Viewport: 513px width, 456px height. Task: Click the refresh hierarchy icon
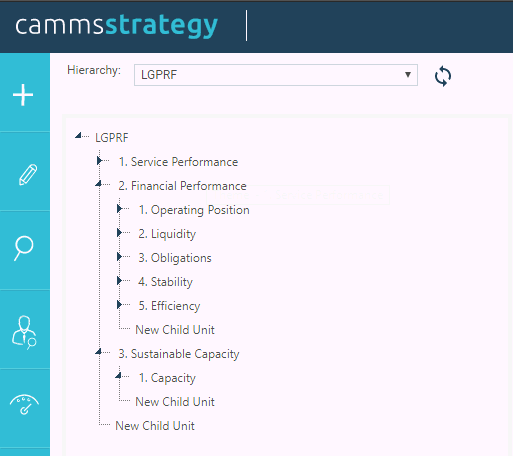(x=443, y=76)
